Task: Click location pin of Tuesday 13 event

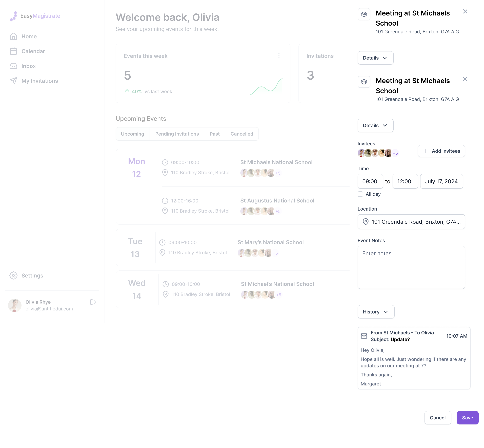Action: point(162,253)
